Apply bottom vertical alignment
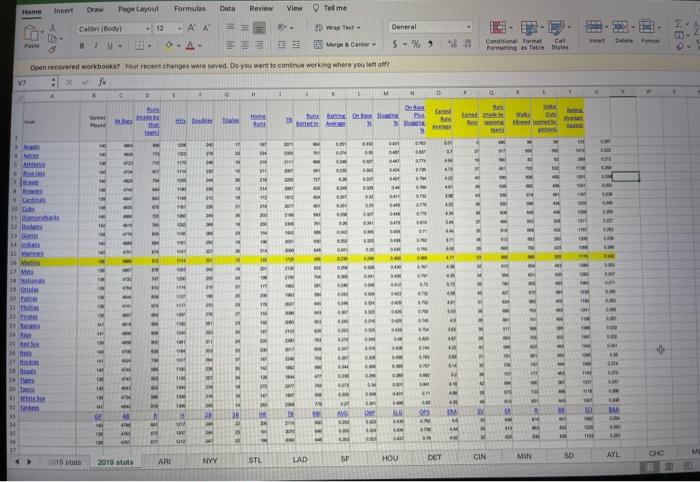This screenshot has height=482, width=700. (259, 28)
